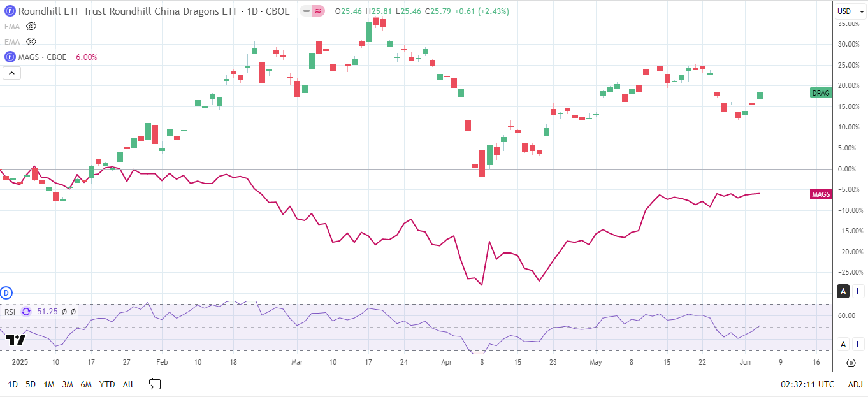Click the Roundhill China Dragons ETF title
868x397 pixels.
(x=152, y=11)
